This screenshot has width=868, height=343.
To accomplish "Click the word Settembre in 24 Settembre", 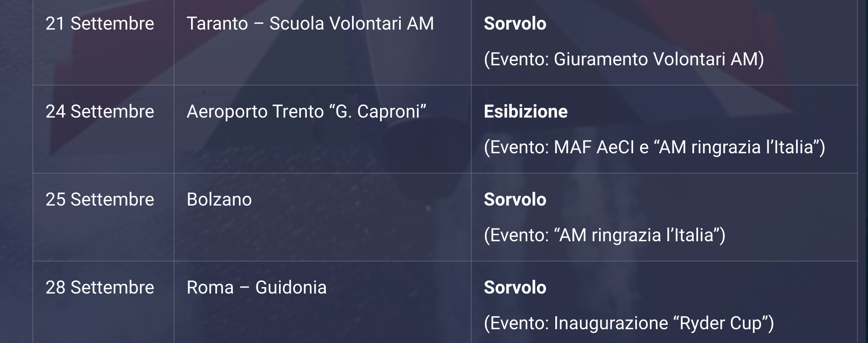I will (112, 111).
